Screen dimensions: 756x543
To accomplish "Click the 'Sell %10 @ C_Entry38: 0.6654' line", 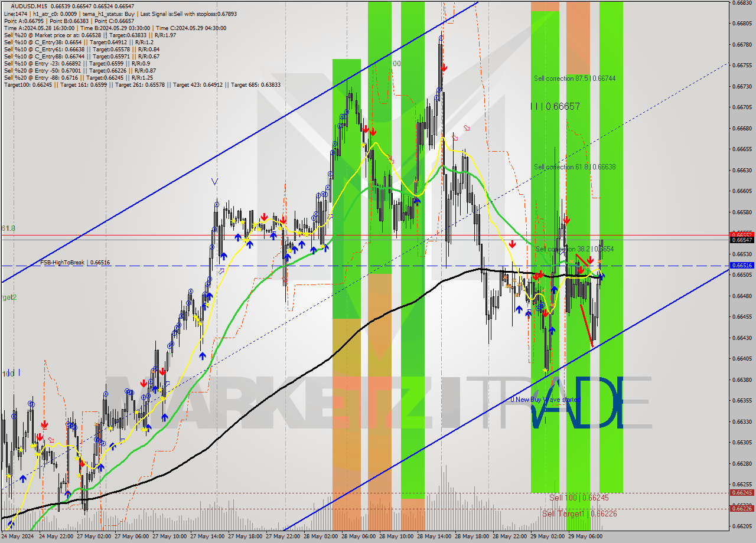I will click(79, 42).
